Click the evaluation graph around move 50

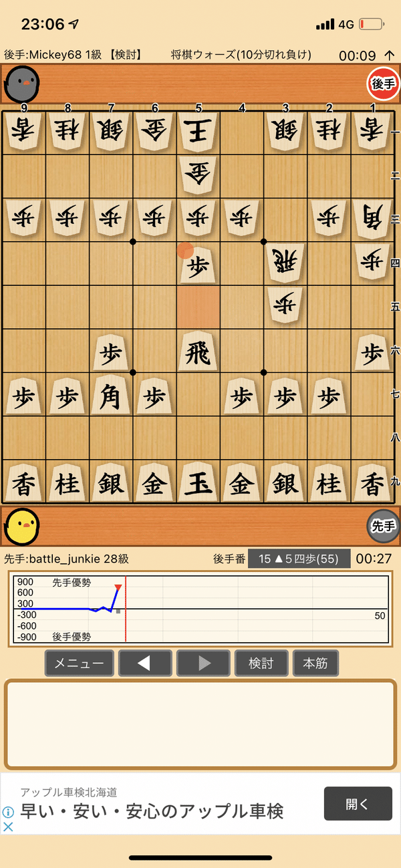pos(380,615)
